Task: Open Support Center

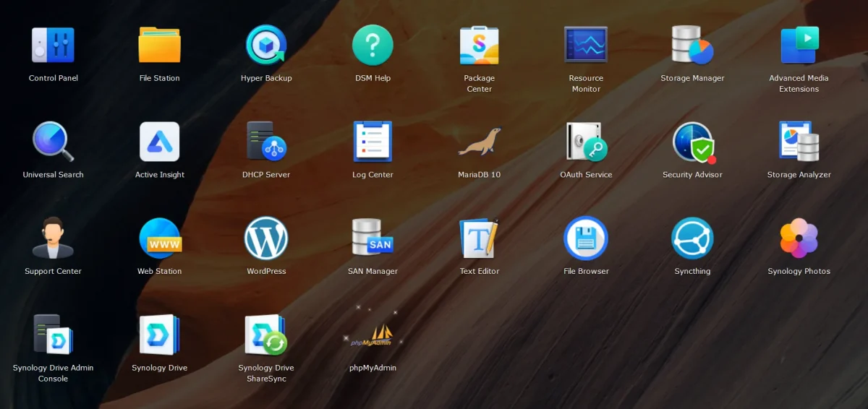Action: click(x=53, y=238)
